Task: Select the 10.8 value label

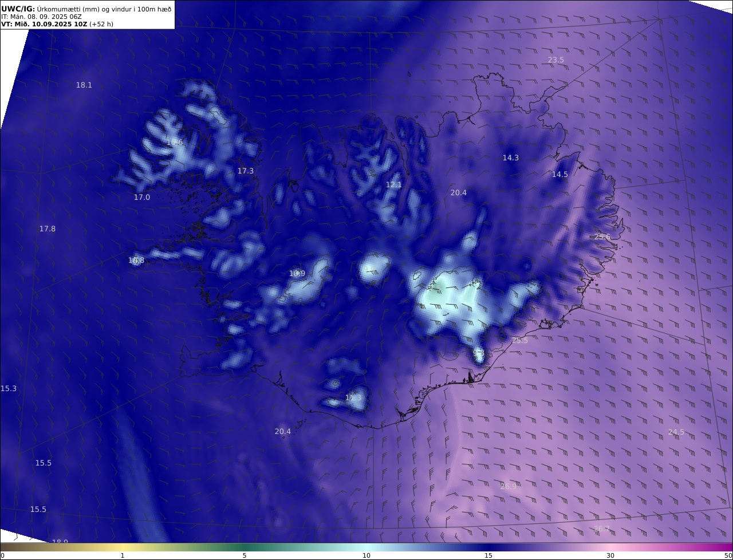Action: pos(136,261)
